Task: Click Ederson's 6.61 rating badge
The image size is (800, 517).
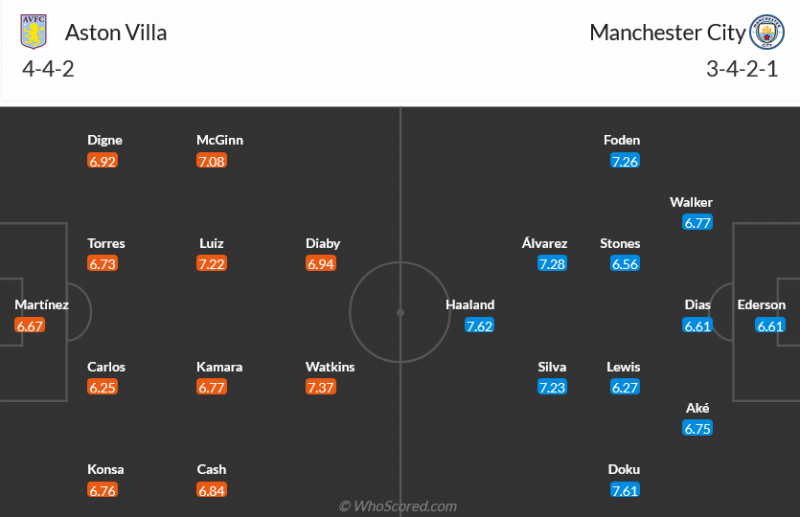Action: (x=770, y=325)
